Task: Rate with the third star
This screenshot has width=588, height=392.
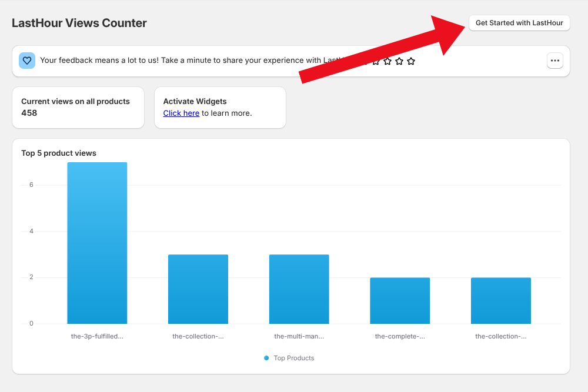Action: tap(387, 61)
